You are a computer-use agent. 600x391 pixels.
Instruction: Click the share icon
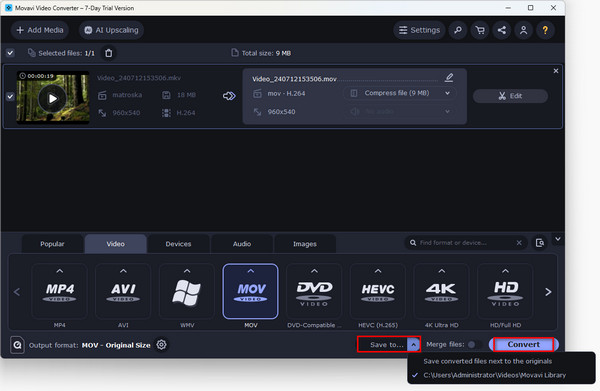(502, 30)
